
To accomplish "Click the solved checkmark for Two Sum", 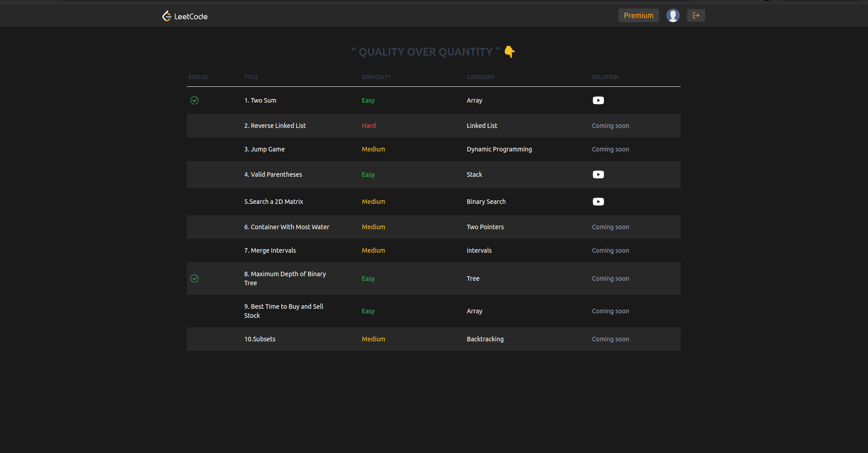I will point(194,100).
